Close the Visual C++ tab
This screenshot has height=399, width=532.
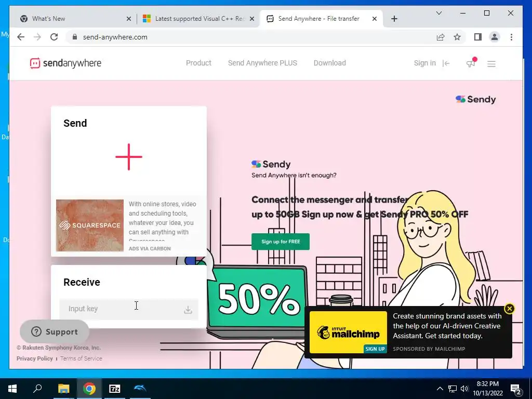252,19
